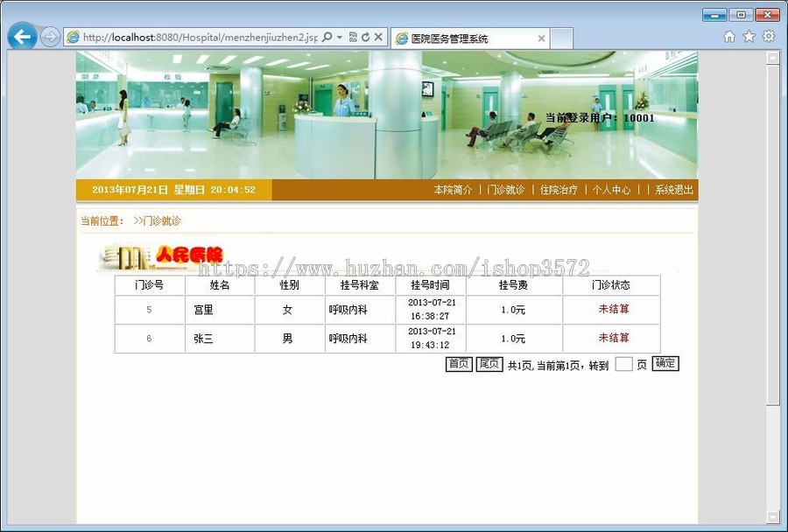This screenshot has height=532, width=788.
Task: Click 未结算 status for 张三
Action: coord(614,338)
